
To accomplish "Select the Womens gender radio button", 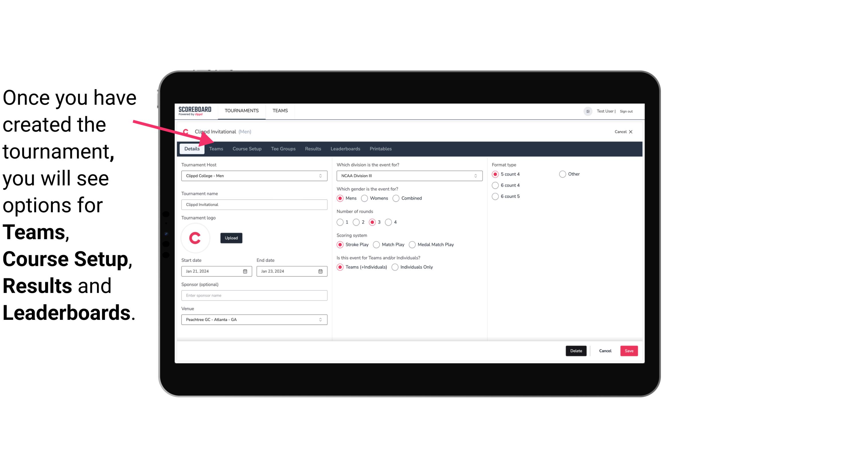I will [365, 198].
